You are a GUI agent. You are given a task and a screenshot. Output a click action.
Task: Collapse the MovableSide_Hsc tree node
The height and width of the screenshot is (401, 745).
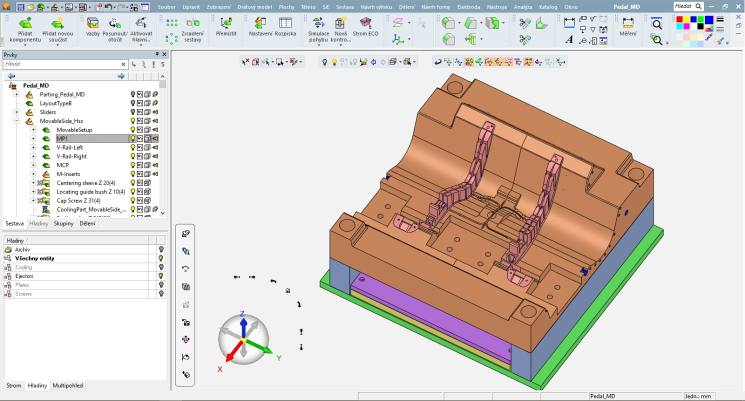[x=16, y=121]
